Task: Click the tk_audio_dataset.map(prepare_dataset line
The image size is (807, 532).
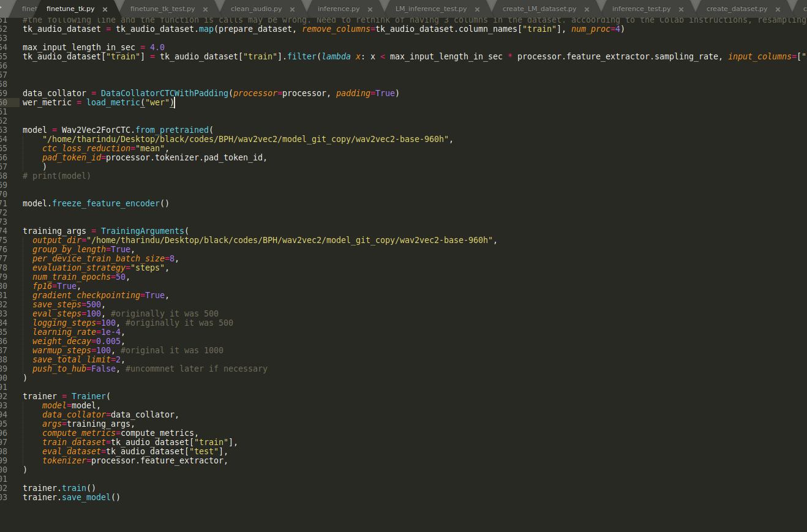Action: pos(323,29)
